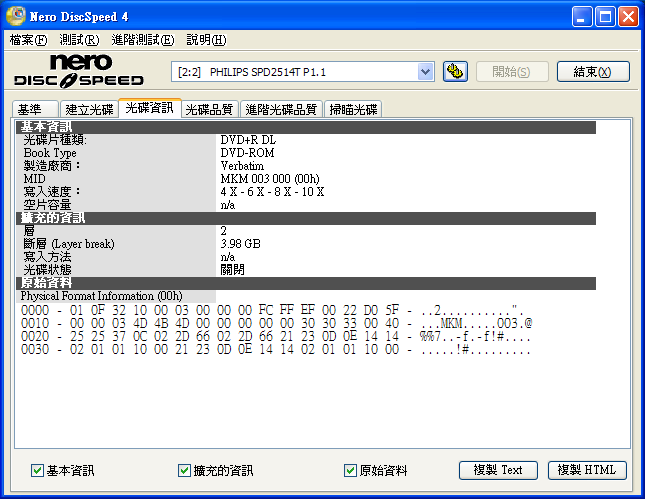Click the 層 label
Viewport: 645px width, 499px height.
click(29, 231)
